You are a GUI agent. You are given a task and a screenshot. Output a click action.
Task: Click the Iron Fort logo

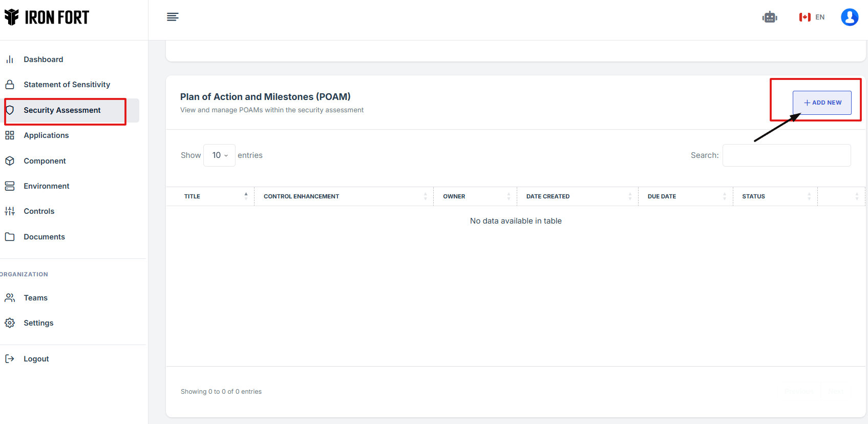tap(47, 17)
